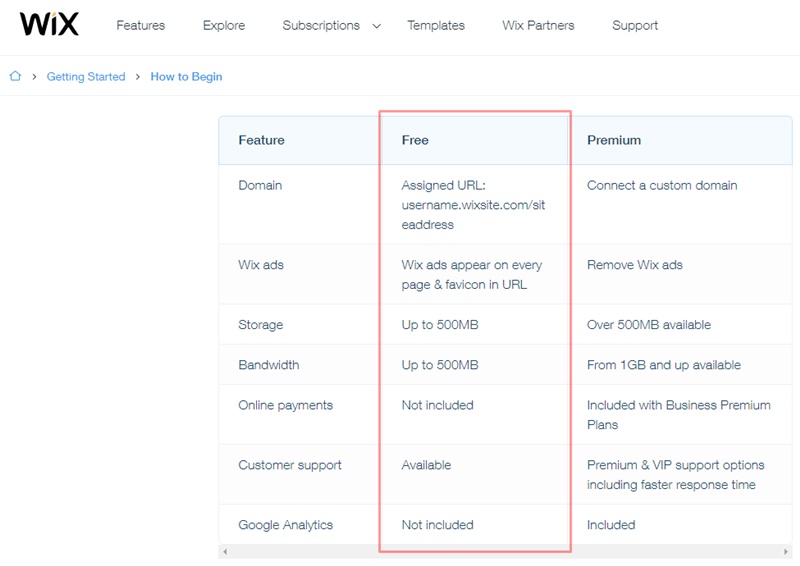Click the Customer support row label
Image resolution: width=800 pixels, height=566 pixels.
pyautogui.click(x=290, y=465)
